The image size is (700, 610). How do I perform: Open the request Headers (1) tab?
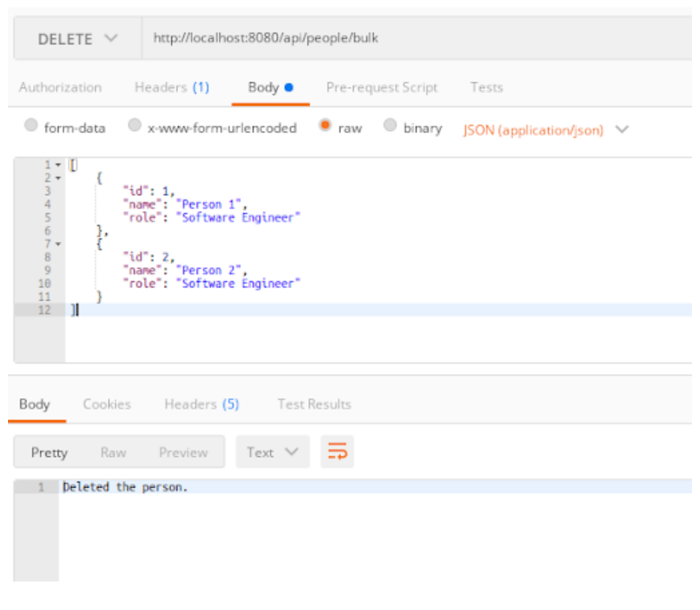coord(172,87)
